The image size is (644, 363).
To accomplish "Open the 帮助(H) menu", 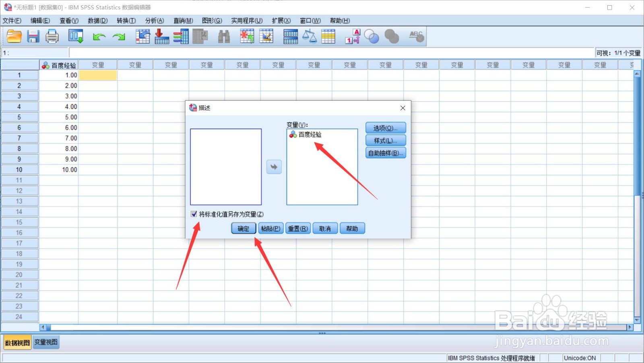I will [340, 21].
